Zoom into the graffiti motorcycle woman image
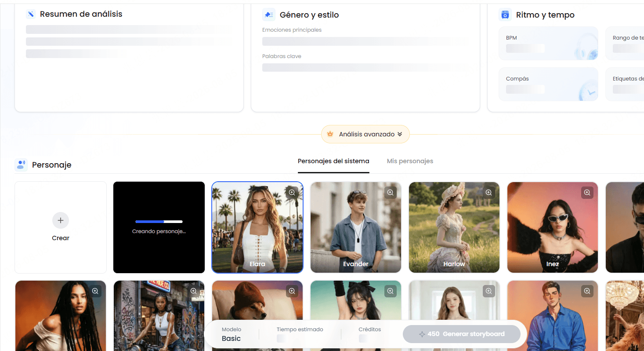 tap(194, 291)
